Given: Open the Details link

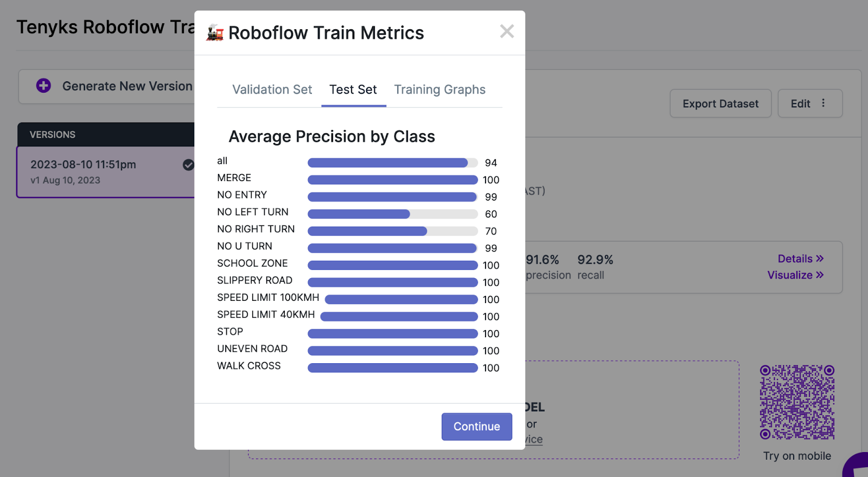Looking at the screenshot, I should (795, 259).
